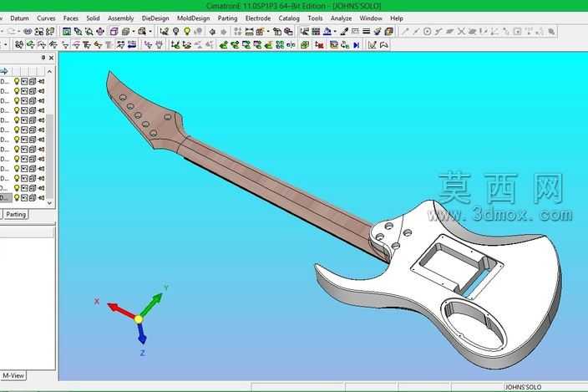Open the Datum menu
This screenshot has width=588, height=392.
[x=19, y=18]
